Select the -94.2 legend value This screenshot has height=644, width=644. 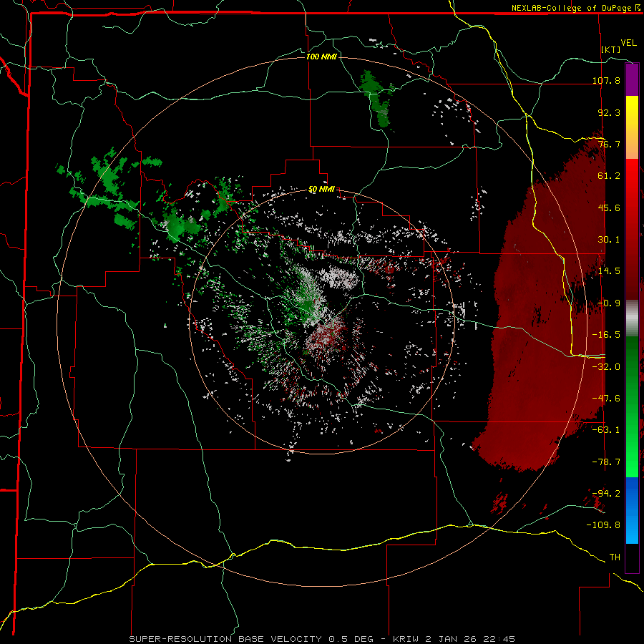[x=606, y=493]
